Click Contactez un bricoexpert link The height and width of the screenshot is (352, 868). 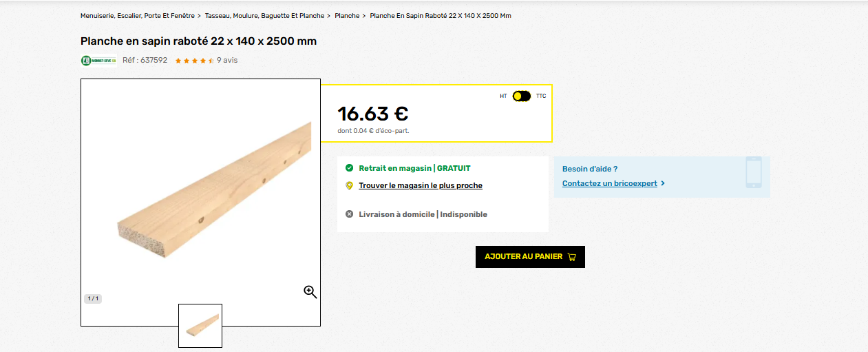tap(610, 184)
